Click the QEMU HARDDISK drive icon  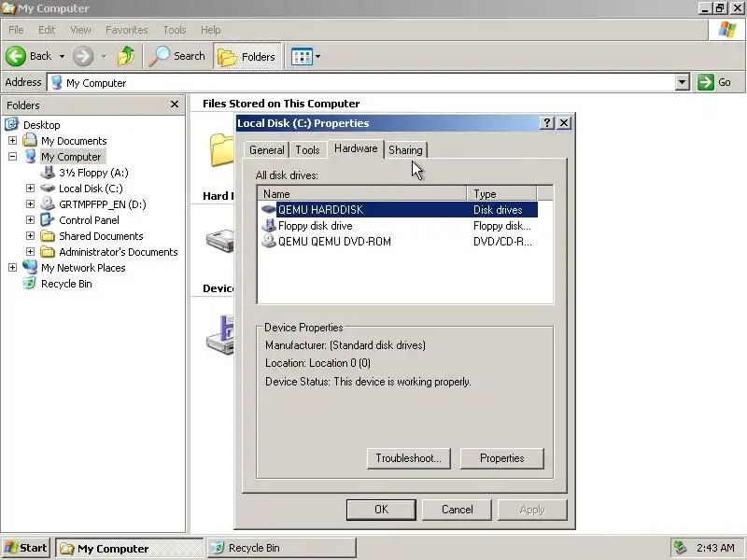click(269, 209)
